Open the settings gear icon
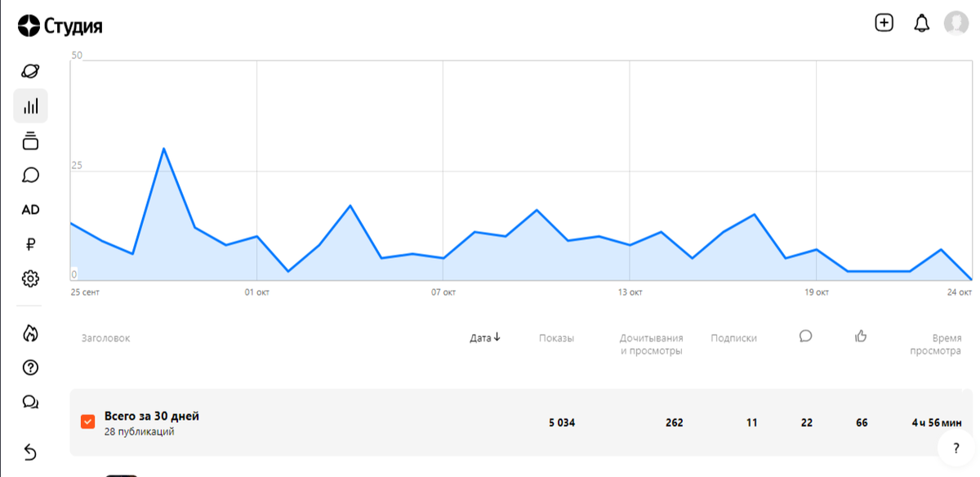 click(30, 279)
